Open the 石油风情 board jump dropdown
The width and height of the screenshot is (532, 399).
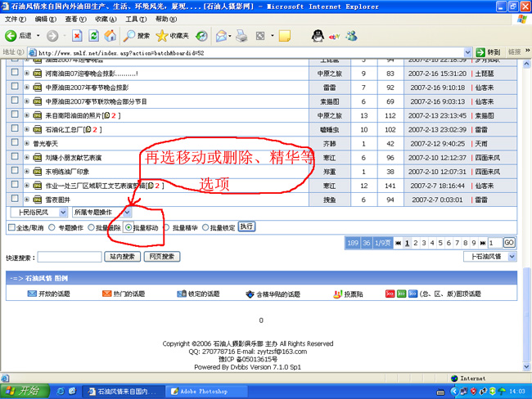pos(489,257)
